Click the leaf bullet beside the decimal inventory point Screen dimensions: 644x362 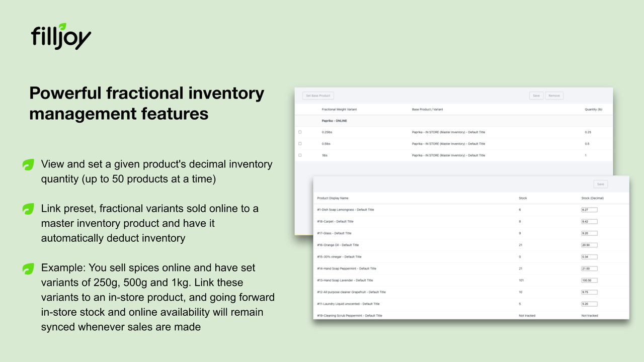pos(29,164)
